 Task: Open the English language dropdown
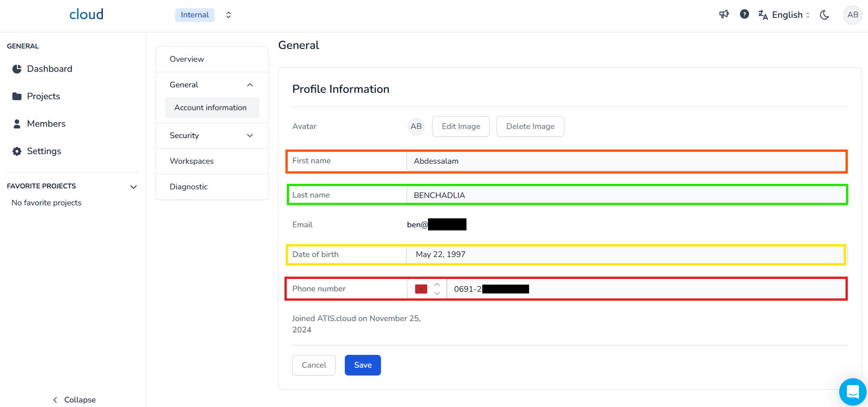pyautogui.click(x=784, y=15)
